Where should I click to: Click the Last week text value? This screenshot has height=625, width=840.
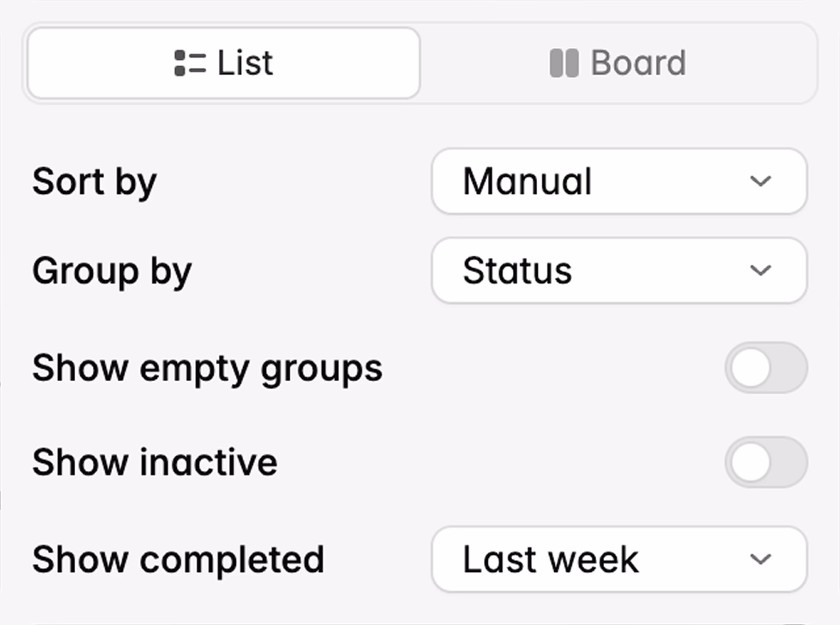[x=550, y=559]
